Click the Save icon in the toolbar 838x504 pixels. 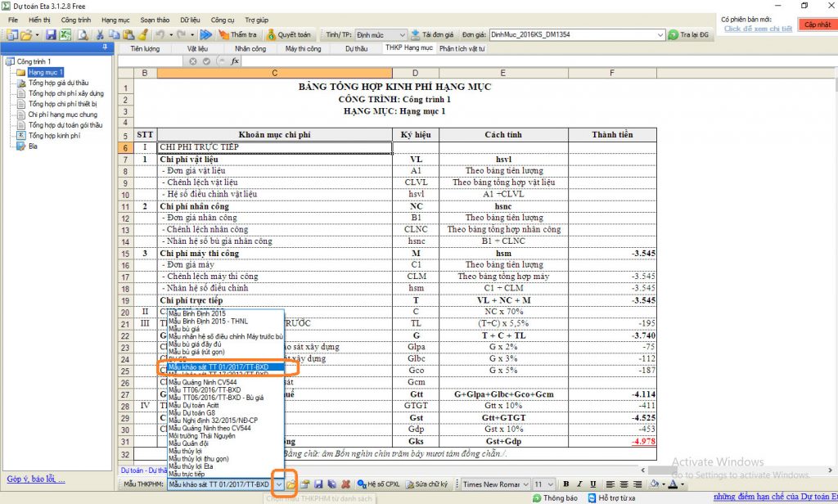click(x=51, y=35)
